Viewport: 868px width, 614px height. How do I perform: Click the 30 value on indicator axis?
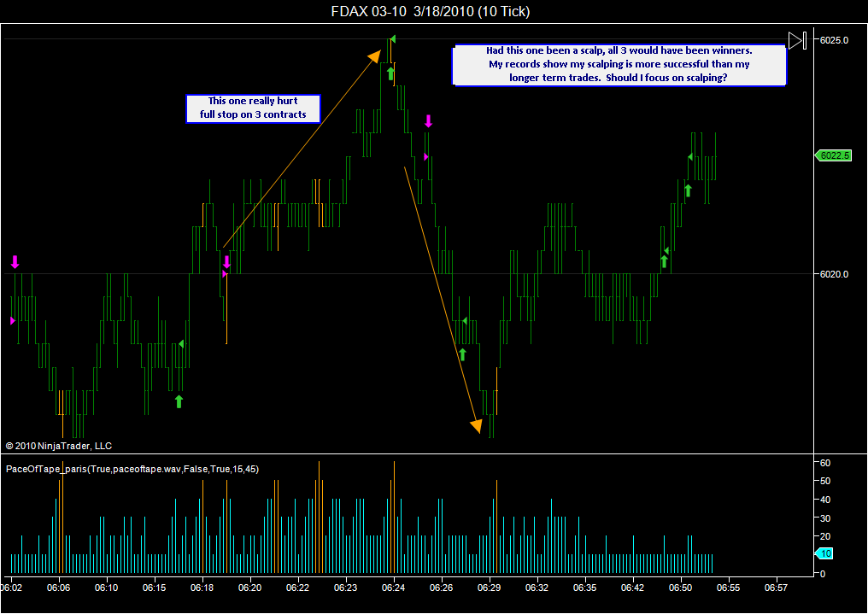click(824, 518)
